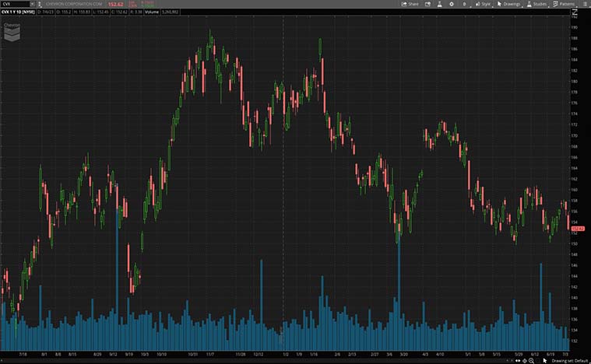Click the scroll arrows icon in bottom bar
Screen dimensions: 591x364
[518, 361]
